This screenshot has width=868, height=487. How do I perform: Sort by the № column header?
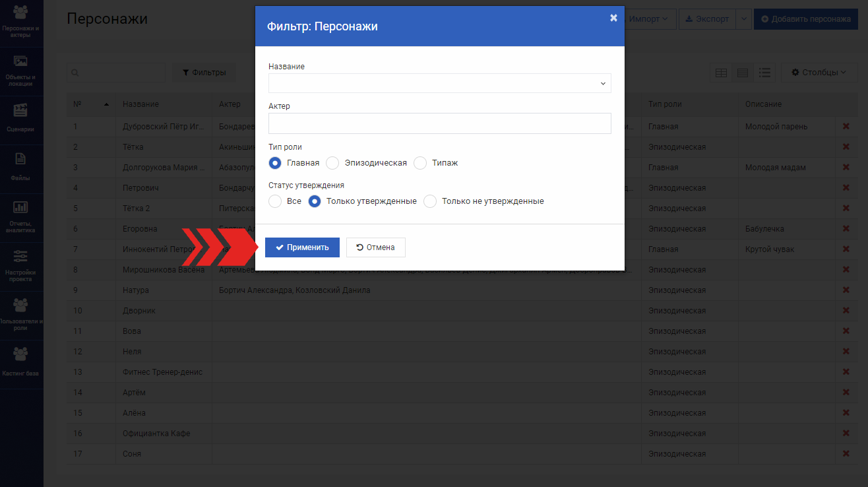pos(90,104)
